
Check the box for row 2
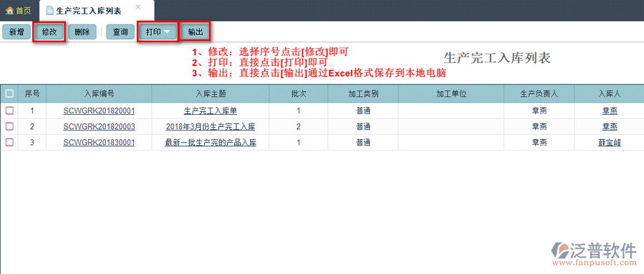click(x=9, y=126)
